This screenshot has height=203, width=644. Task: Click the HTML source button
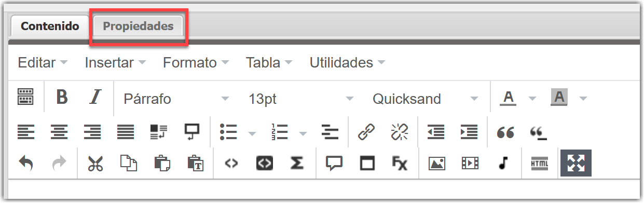pos(540,163)
